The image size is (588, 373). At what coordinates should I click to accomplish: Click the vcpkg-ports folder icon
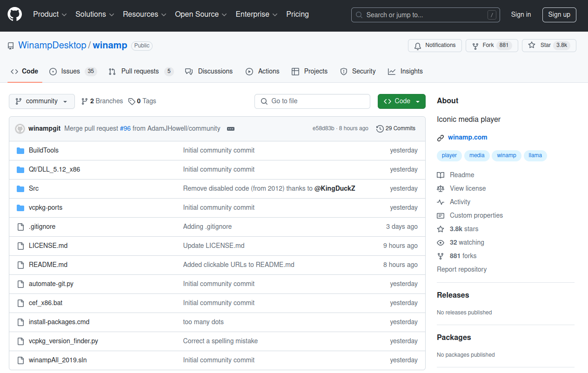point(20,208)
